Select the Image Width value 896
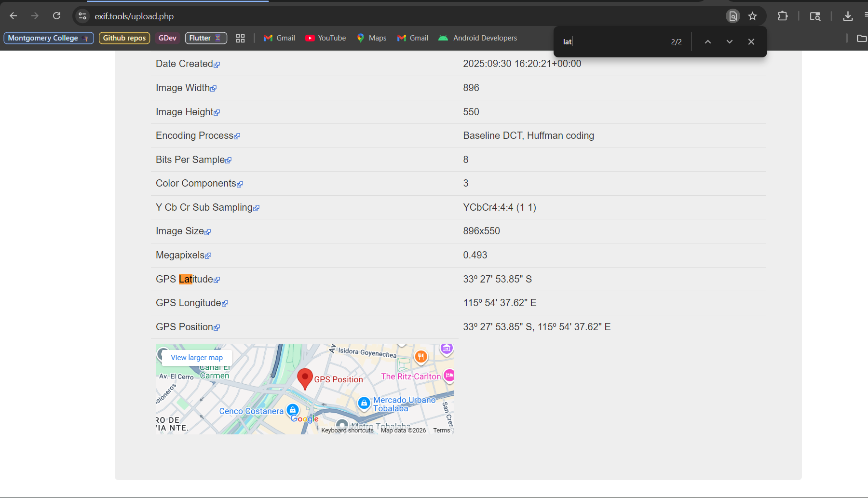The image size is (868, 498). coord(471,88)
